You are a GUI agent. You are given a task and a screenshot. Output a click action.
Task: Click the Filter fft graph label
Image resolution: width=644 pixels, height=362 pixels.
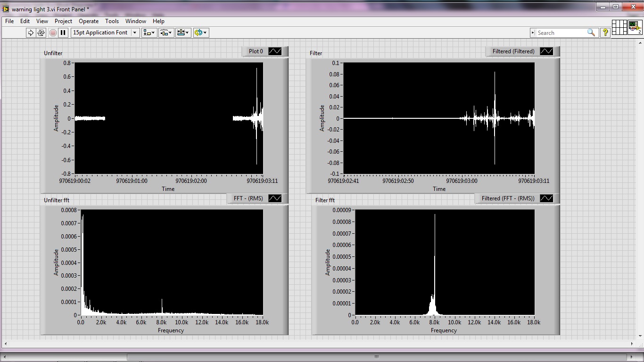point(325,200)
